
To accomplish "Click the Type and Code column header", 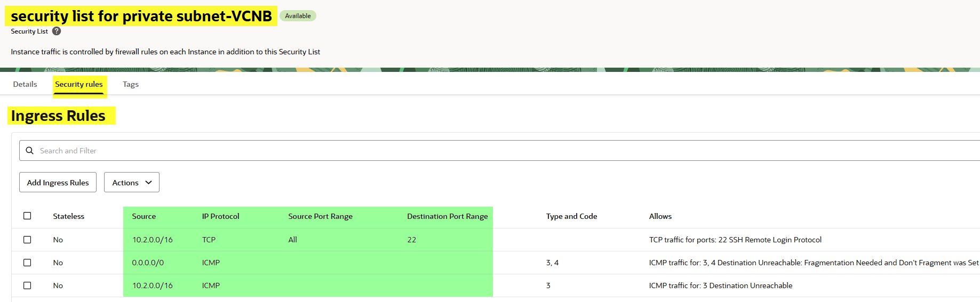I will click(x=571, y=216).
